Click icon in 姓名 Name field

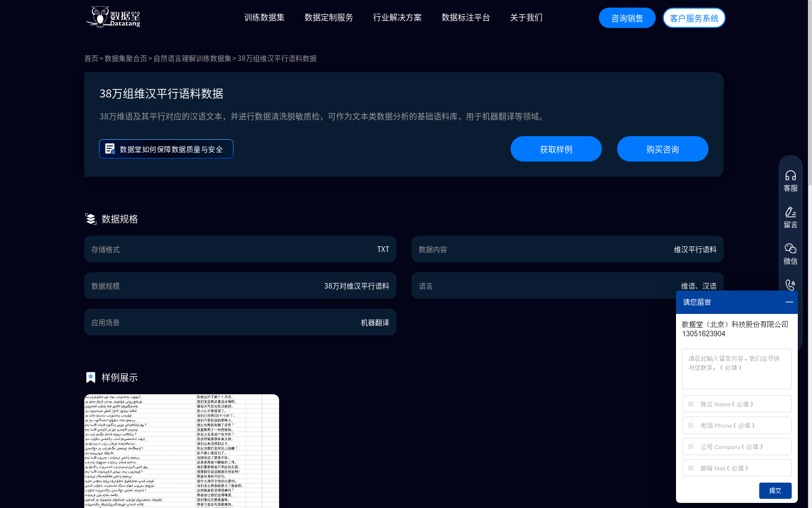coord(691,404)
